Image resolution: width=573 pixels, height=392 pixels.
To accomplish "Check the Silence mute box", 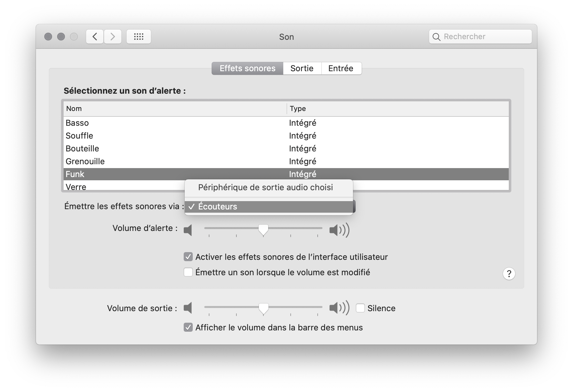I will tap(360, 308).
